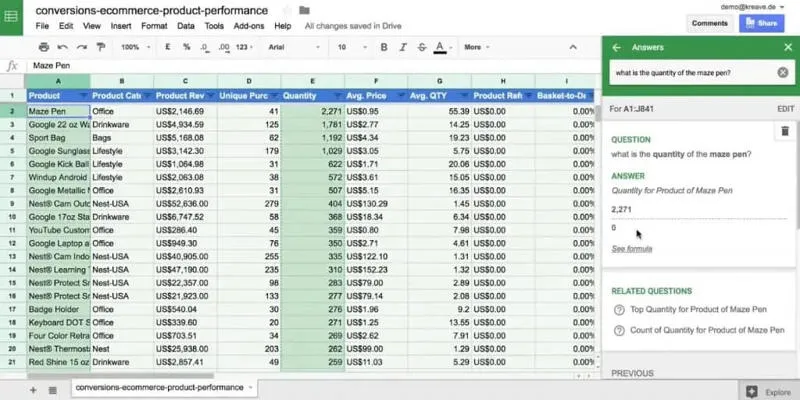Delete the answer with the trash icon

(x=785, y=131)
